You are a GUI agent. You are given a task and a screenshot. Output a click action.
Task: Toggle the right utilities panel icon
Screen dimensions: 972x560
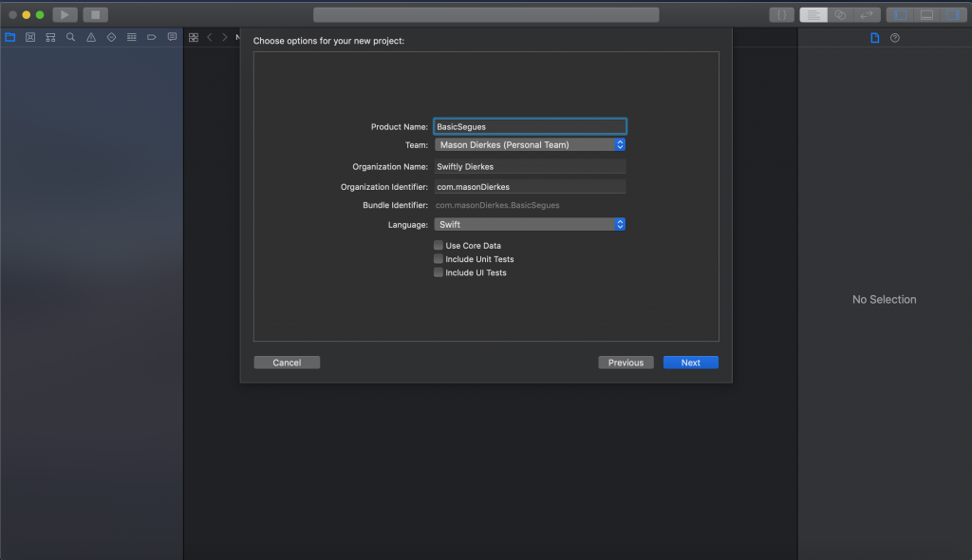pos(953,15)
